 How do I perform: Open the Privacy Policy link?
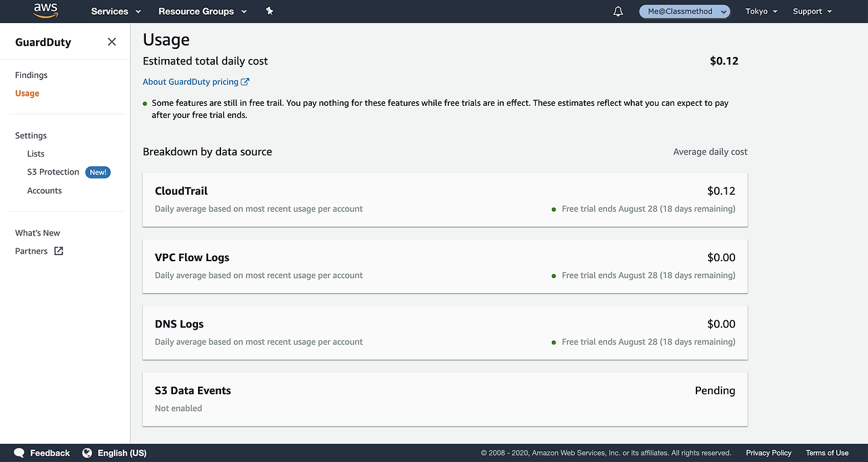coord(768,453)
